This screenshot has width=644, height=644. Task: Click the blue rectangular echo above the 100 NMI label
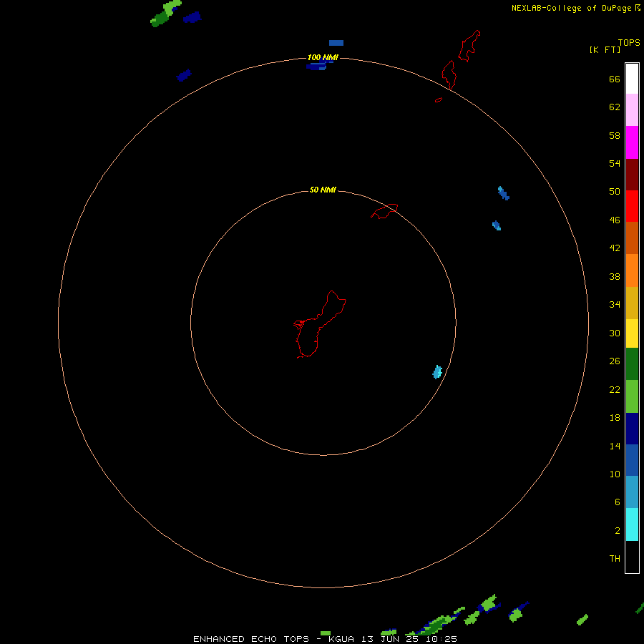click(x=336, y=43)
